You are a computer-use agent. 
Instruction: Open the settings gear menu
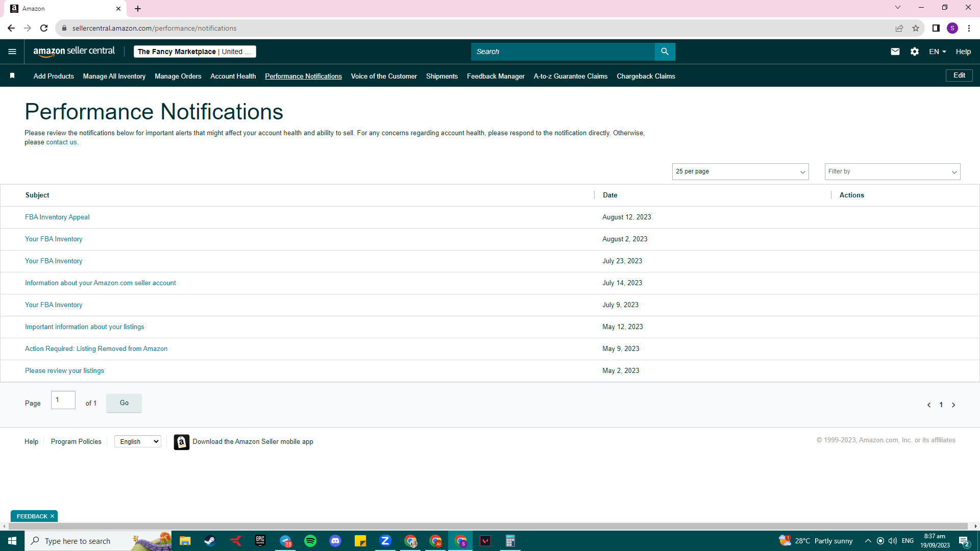(x=915, y=52)
